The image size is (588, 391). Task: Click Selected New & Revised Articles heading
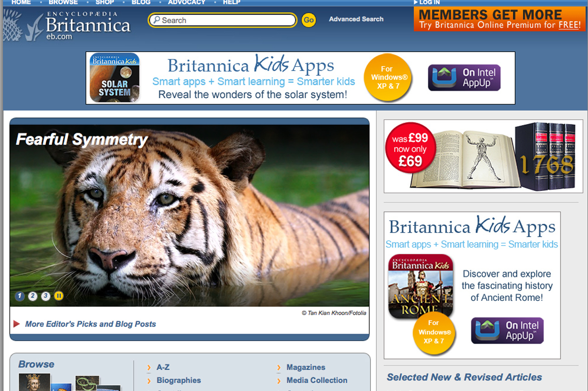click(x=464, y=377)
